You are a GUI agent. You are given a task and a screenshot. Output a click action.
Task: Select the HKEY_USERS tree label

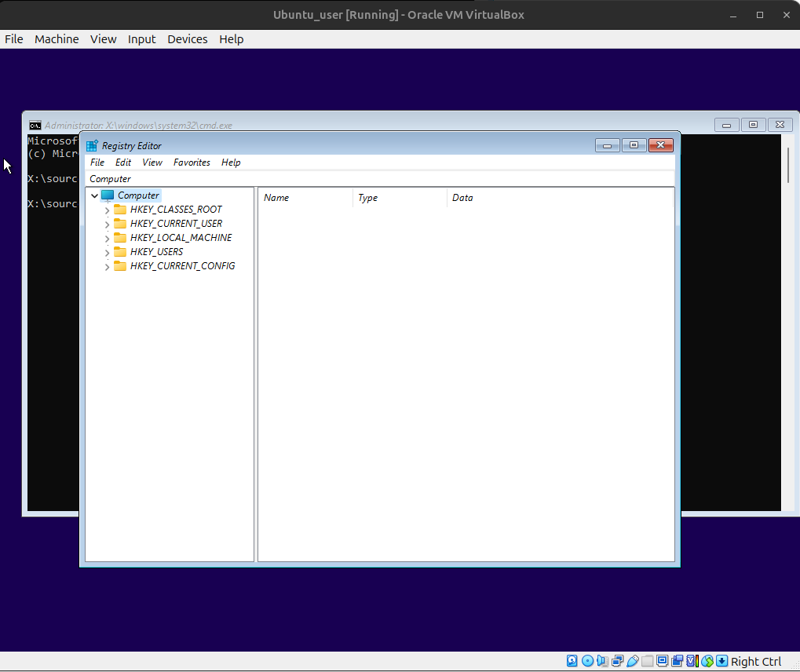click(x=157, y=252)
